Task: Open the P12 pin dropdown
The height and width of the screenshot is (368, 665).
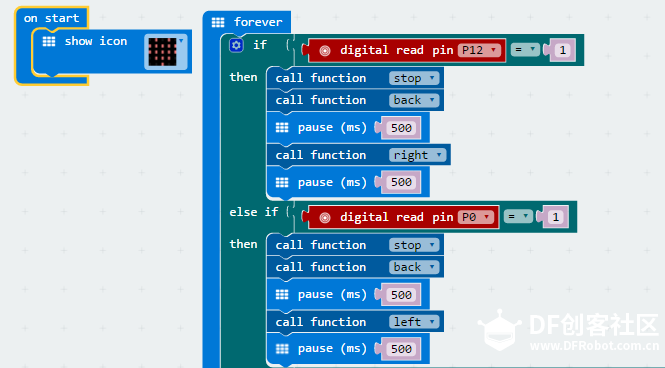Action: [479, 50]
